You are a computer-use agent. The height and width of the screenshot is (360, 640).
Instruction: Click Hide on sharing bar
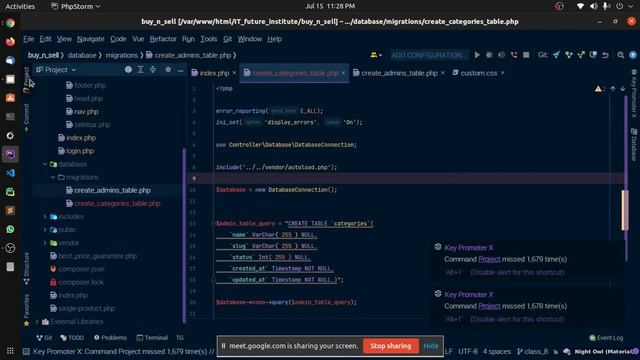pos(431,346)
